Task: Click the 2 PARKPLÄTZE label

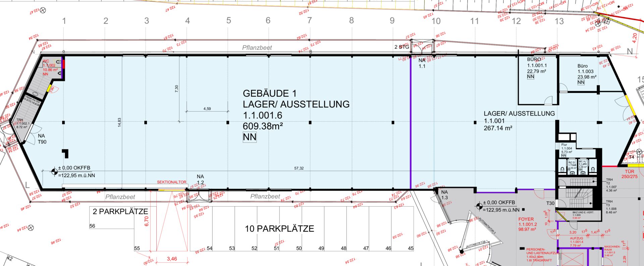Action: click(x=120, y=212)
